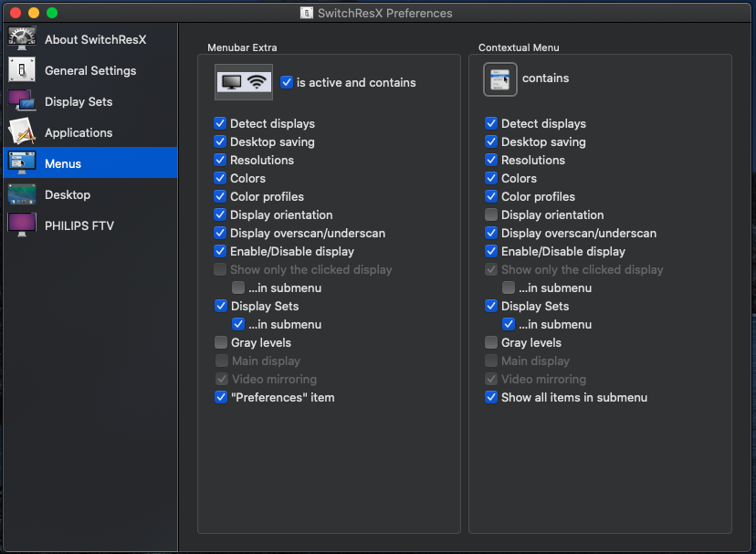Image resolution: width=756 pixels, height=554 pixels.
Task: Uncheck Show all items in submenu
Action: 491,397
